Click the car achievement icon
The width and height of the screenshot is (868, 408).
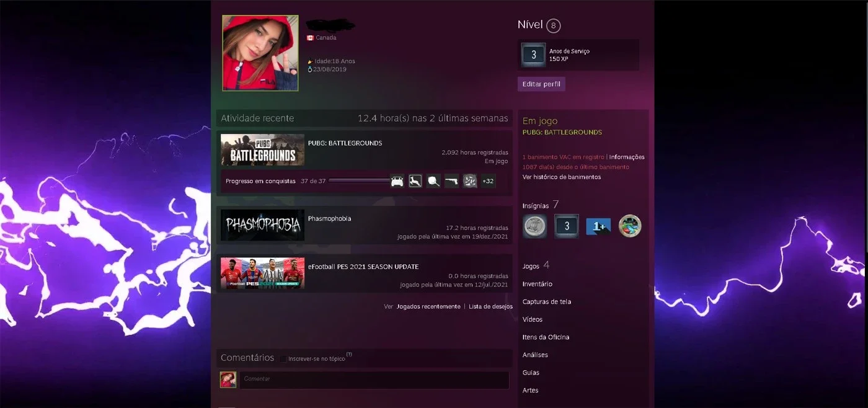(397, 181)
